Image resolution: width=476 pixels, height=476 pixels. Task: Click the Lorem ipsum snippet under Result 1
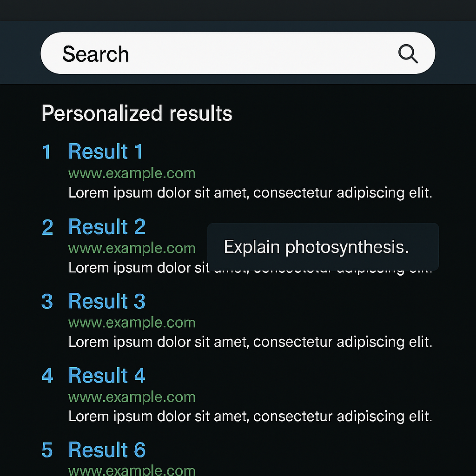pos(250,192)
